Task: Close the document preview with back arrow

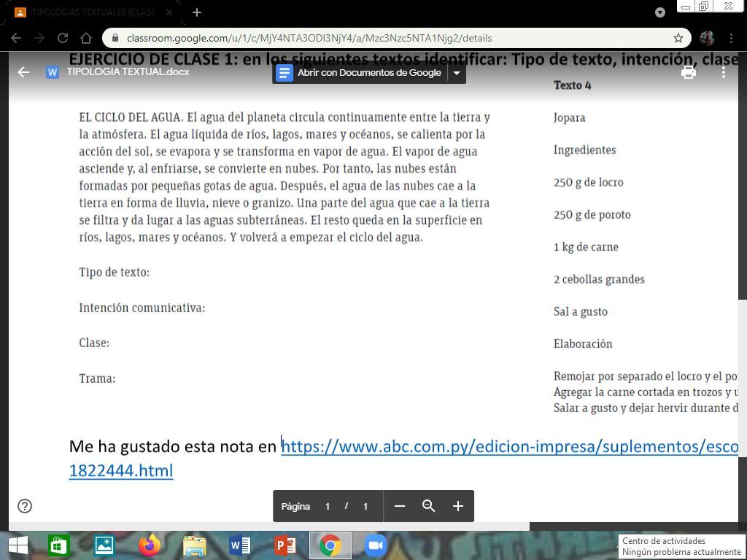Action: click(x=23, y=72)
